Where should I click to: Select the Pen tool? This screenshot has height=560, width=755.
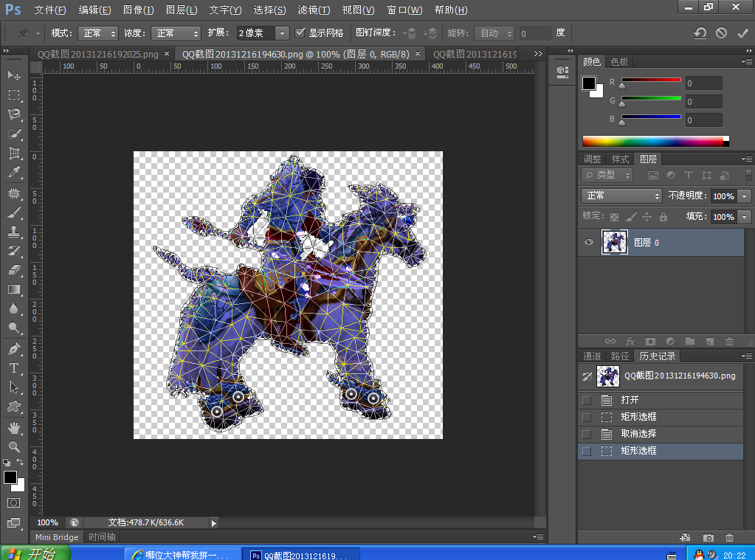[14, 348]
